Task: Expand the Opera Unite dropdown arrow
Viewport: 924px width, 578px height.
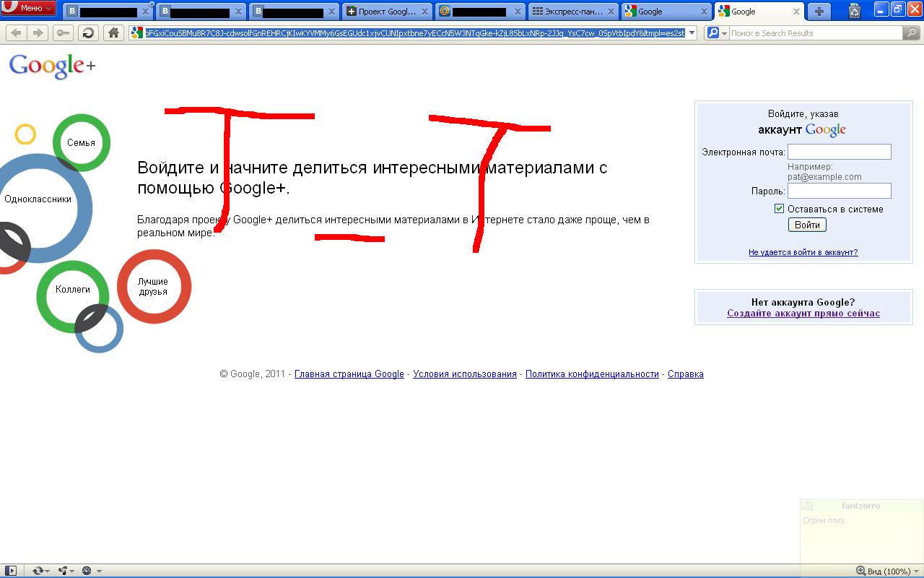Action: (72, 571)
